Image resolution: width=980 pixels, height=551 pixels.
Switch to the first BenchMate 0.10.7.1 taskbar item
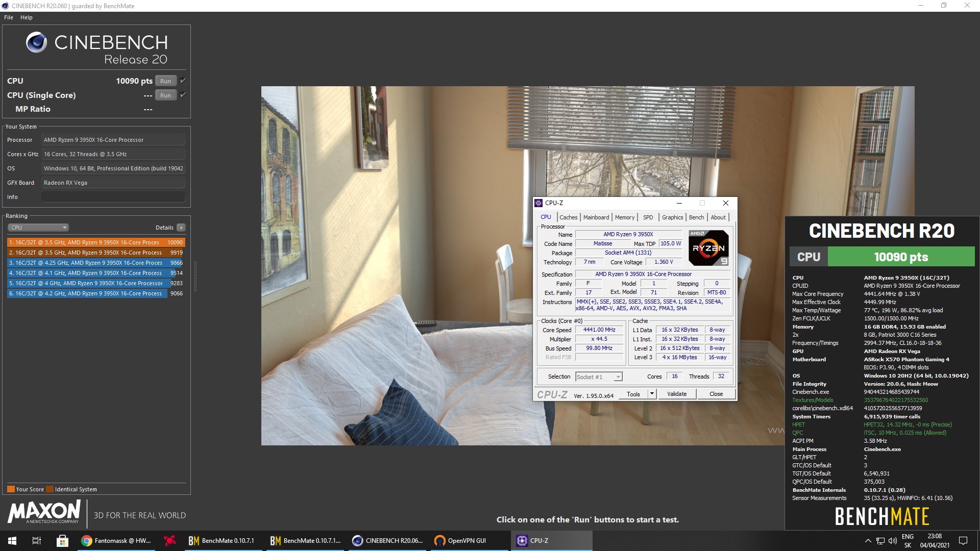[x=222, y=541]
